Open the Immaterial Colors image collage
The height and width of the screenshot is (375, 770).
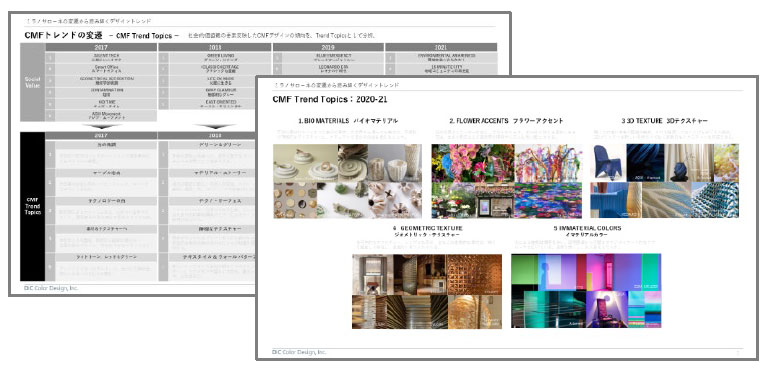(x=586, y=291)
